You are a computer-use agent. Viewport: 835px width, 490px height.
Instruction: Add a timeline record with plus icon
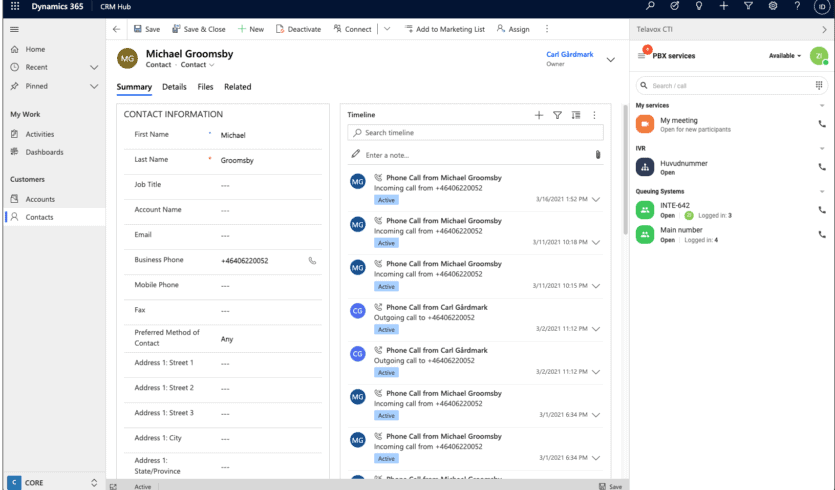click(x=539, y=115)
